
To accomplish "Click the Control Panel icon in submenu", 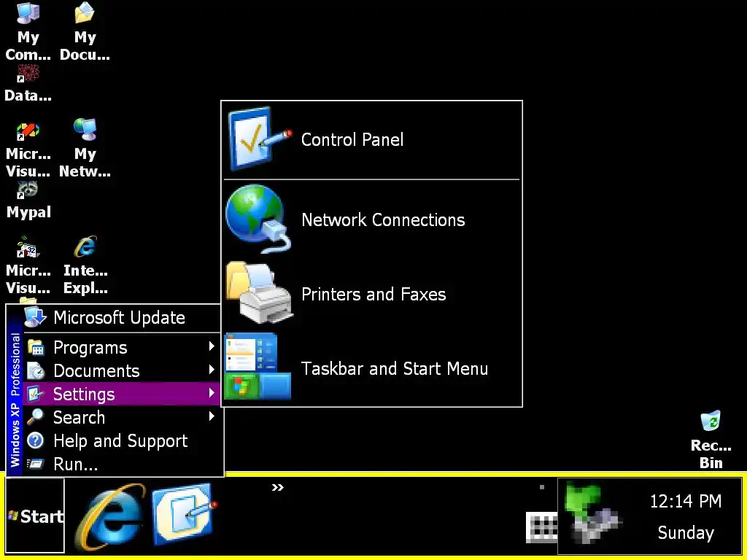I will (260, 139).
